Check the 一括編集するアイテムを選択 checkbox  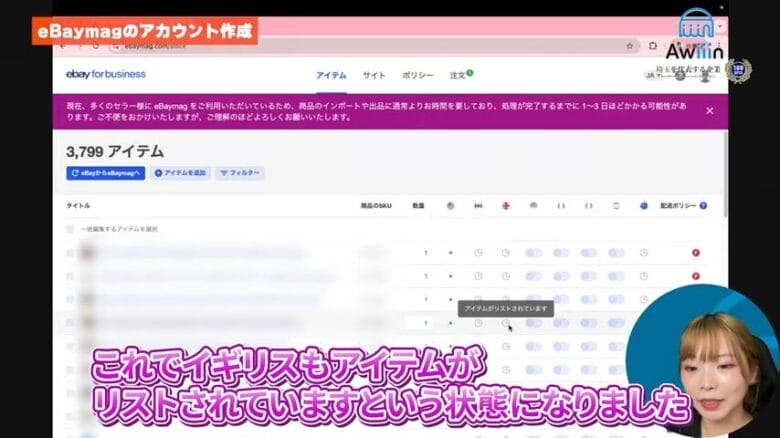70,229
